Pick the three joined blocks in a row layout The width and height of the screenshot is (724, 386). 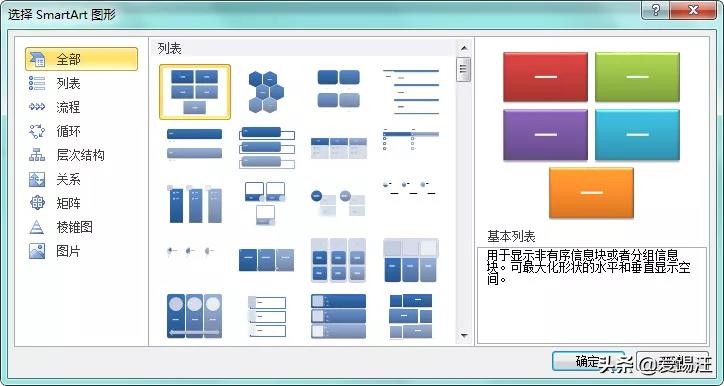[266, 260]
